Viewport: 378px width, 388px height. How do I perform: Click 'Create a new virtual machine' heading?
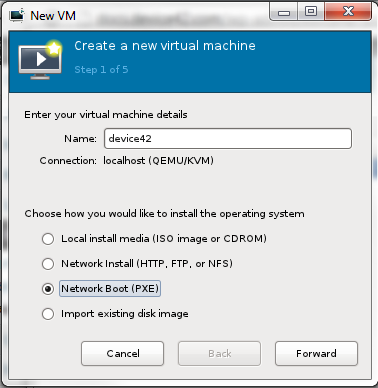[165, 46]
